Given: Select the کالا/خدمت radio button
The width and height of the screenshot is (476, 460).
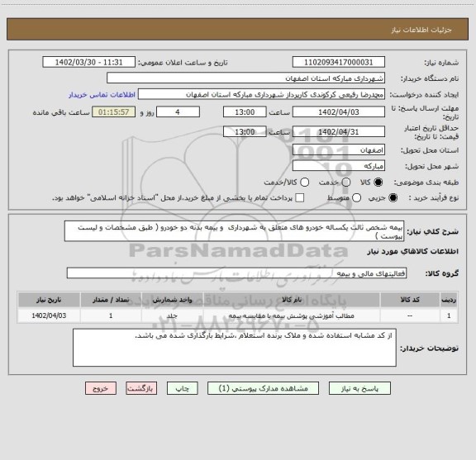Looking at the screenshot, I should point(304,183).
